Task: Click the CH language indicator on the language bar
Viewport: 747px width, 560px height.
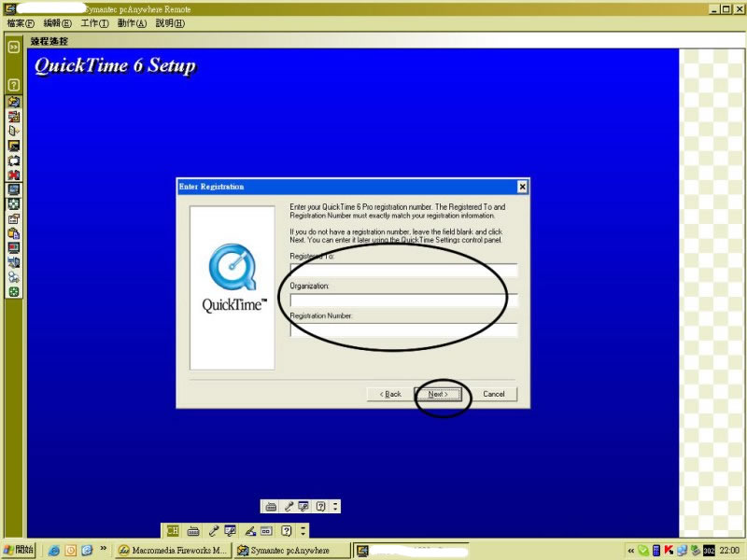Action: [173, 530]
